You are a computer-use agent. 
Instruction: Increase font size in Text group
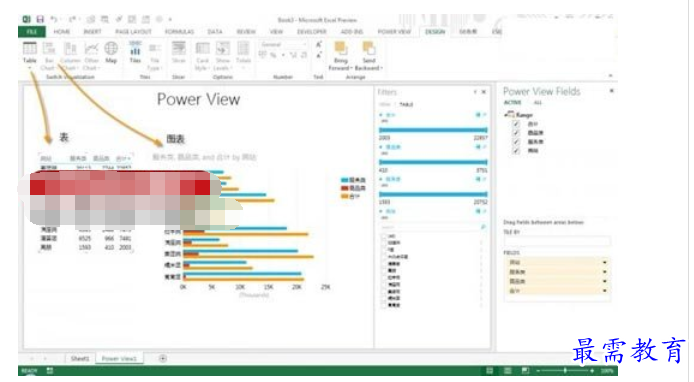click(x=319, y=45)
